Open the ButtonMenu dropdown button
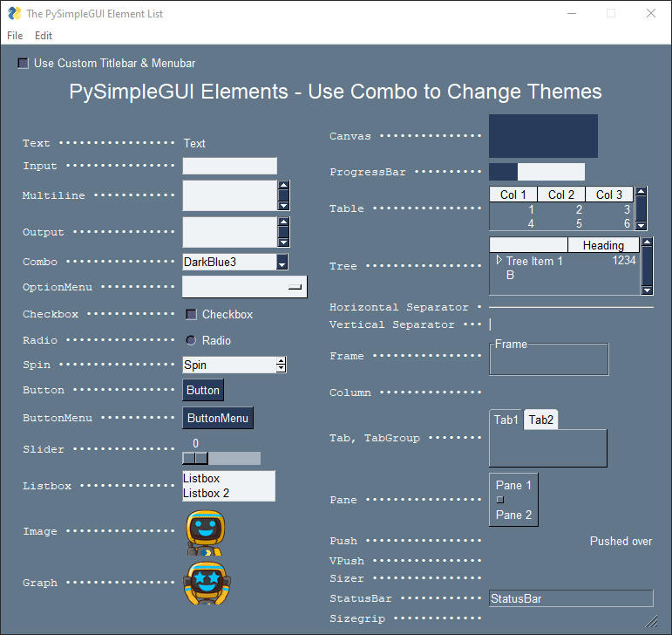Viewport: 672px width, 635px height. (218, 418)
